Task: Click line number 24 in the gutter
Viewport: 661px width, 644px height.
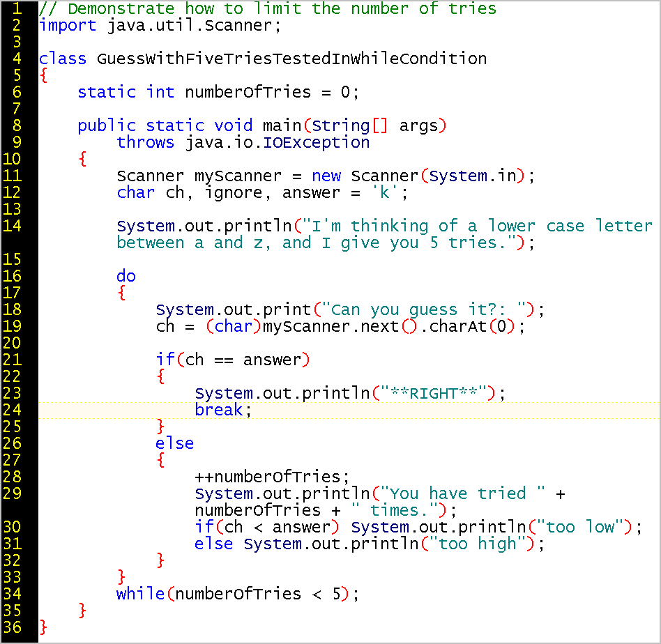Action: (12, 410)
